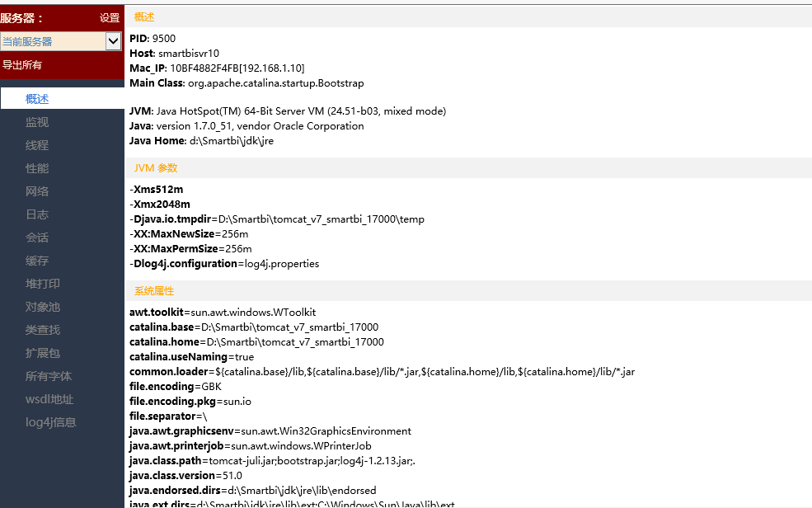Click the JVM 参数 section header
The height and width of the screenshot is (508, 812).
tap(155, 167)
